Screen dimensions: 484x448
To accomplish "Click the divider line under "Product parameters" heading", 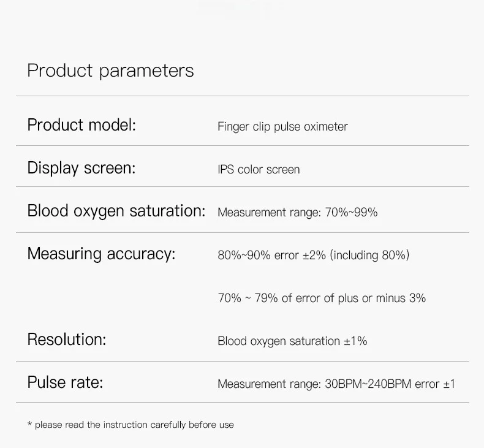I will (242, 96).
